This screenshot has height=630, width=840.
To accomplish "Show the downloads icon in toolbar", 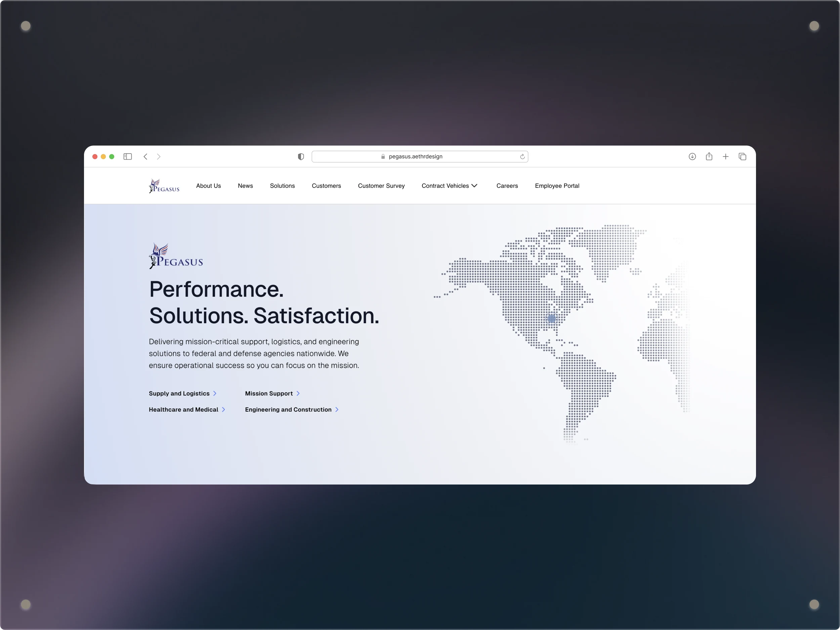I will (x=692, y=157).
